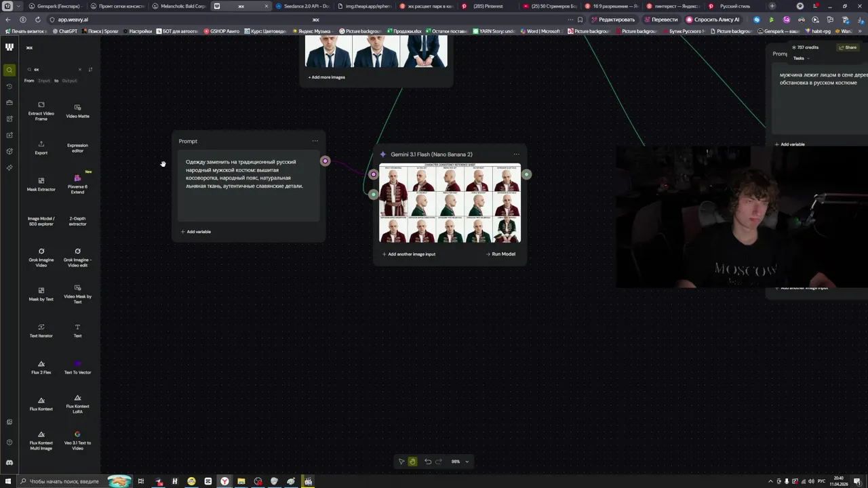Add variable in the Prompt node

(195, 232)
